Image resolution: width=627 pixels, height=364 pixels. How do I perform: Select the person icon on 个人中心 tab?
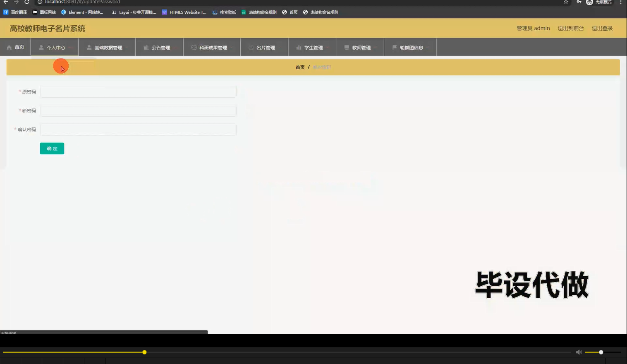pyautogui.click(x=41, y=47)
